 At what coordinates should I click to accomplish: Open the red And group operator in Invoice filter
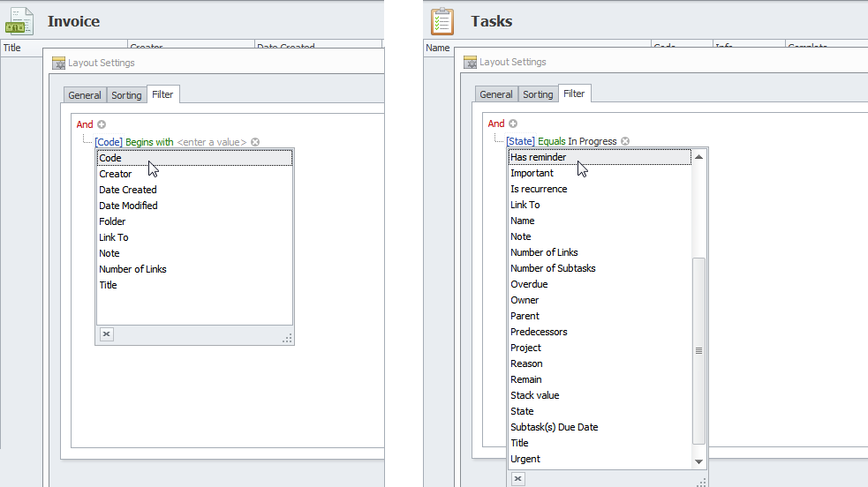[x=85, y=124]
